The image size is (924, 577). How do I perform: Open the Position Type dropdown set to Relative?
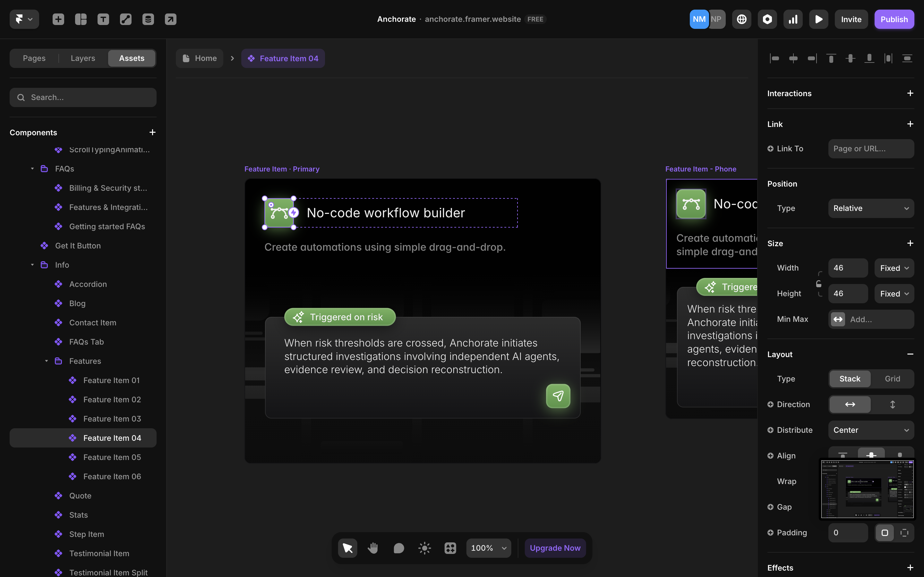click(x=870, y=208)
